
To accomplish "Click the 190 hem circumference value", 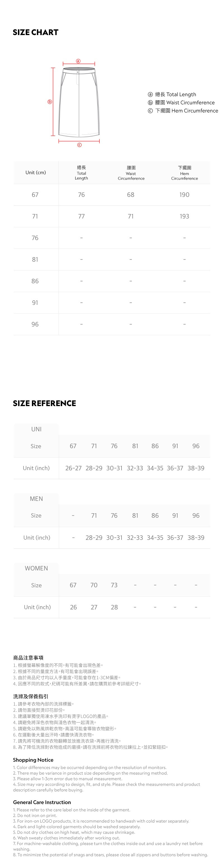I will point(184,195).
